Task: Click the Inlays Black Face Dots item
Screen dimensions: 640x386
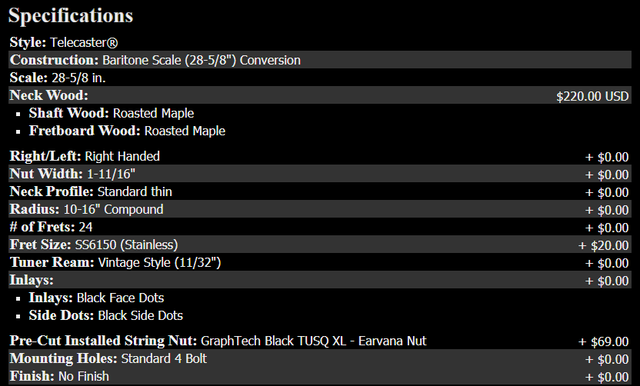Action: coord(96,298)
